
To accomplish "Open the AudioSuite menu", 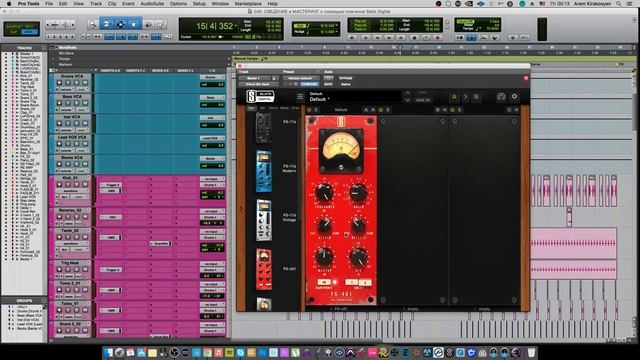I will click(152, 4).
